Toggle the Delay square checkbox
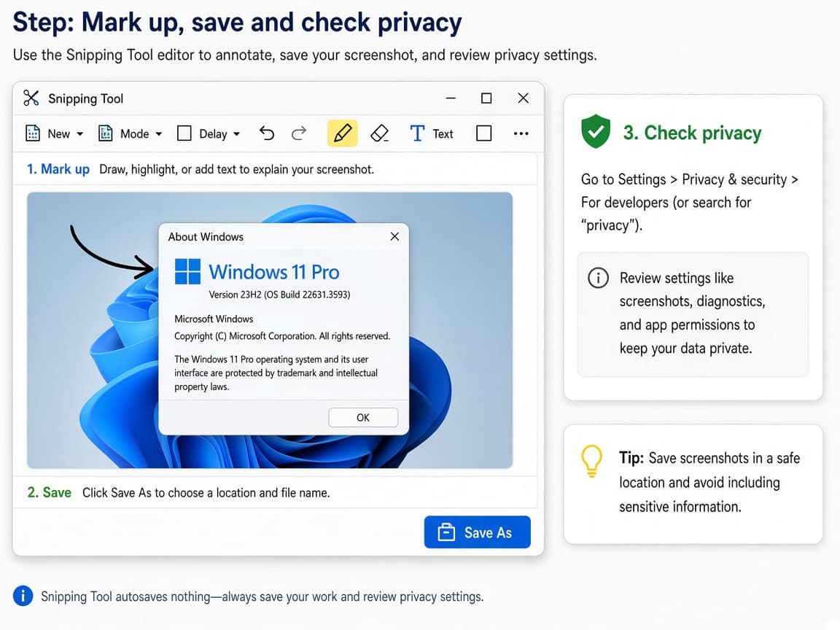The height and width of the screenshot is (630, 840). pos(184,133)
